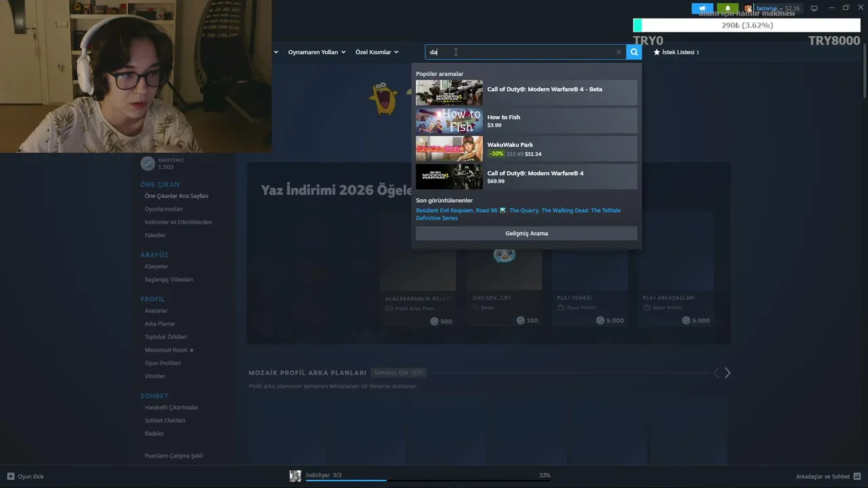Open The Walking Dead Telltale Definitive Series link

point(518,214)
